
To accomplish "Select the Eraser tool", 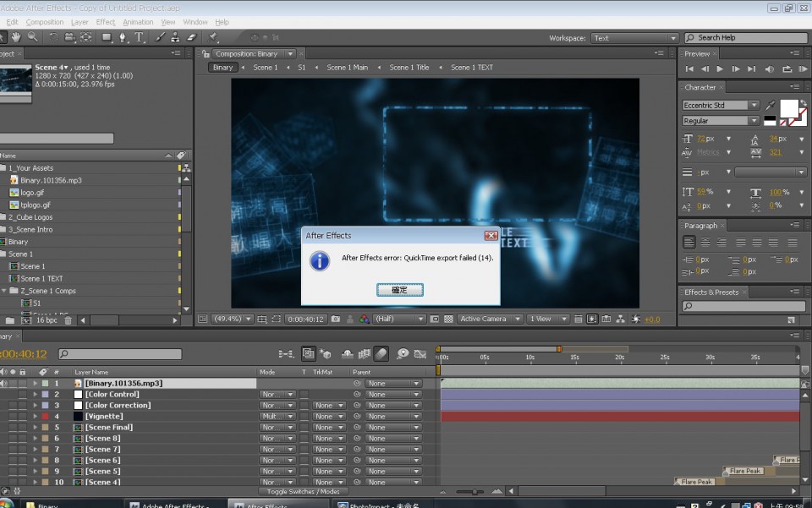I will [x=191, y=37].
